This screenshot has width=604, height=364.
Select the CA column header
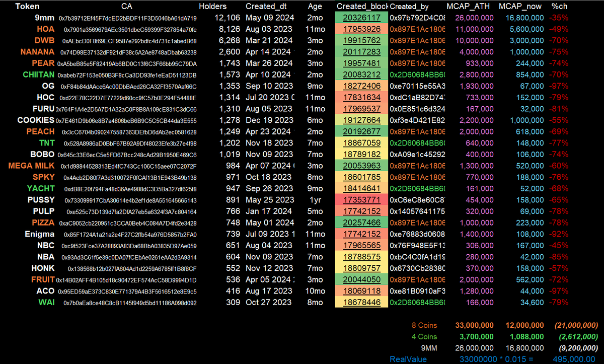[x=127, y=7]
